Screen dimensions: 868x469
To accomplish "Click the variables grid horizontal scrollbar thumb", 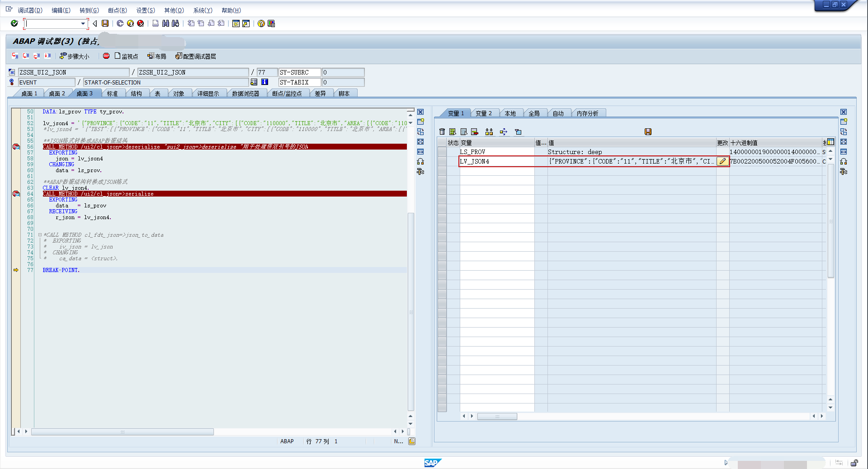I will tap(497, 416).
